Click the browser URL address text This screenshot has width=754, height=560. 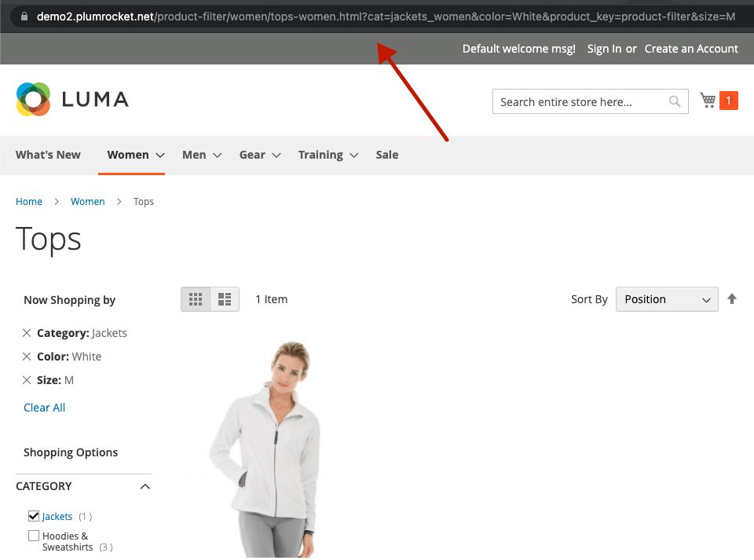386,16
